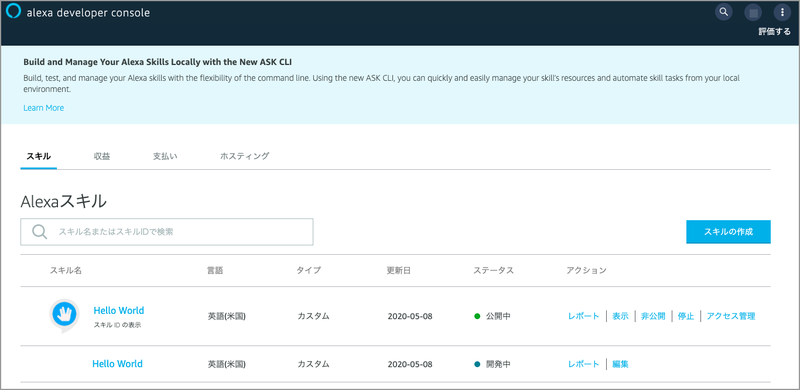Click the Hello World waving hand skill icon
The width and height of the screenshot is (800, 390).
coord(64,315)
